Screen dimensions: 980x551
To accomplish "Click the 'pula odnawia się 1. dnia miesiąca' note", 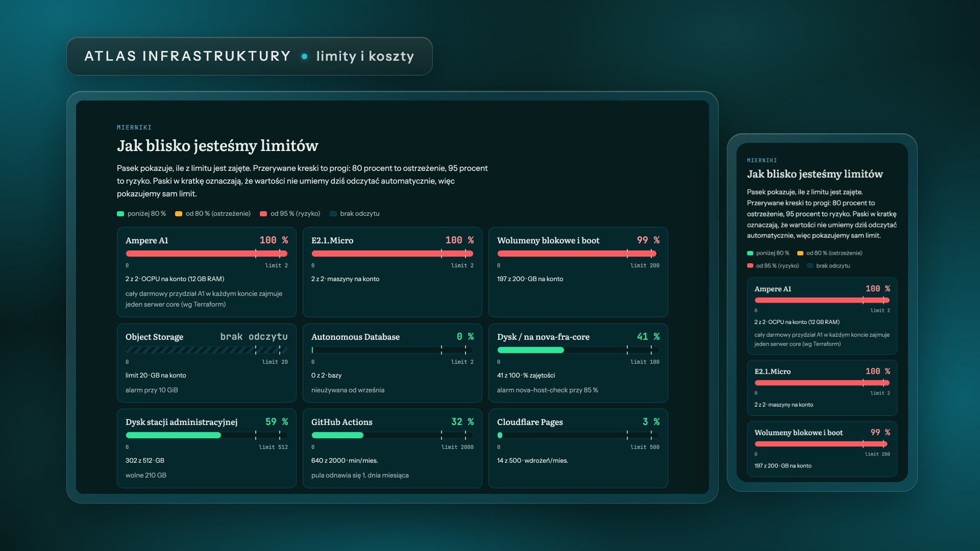I will (360, 475).
